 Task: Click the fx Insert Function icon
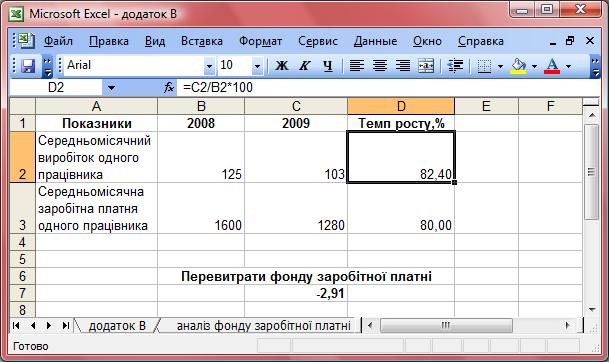(x=169, y=88)
